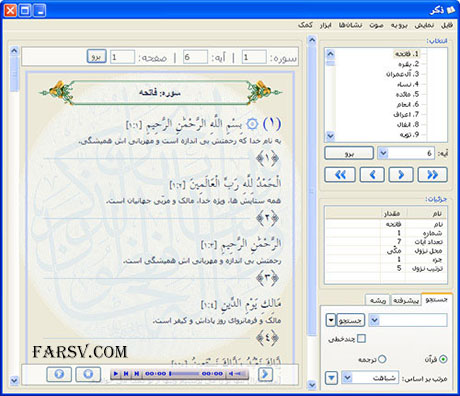Click the audio progress slider track
The image size is (460, 396).
(x=185, y=374)
